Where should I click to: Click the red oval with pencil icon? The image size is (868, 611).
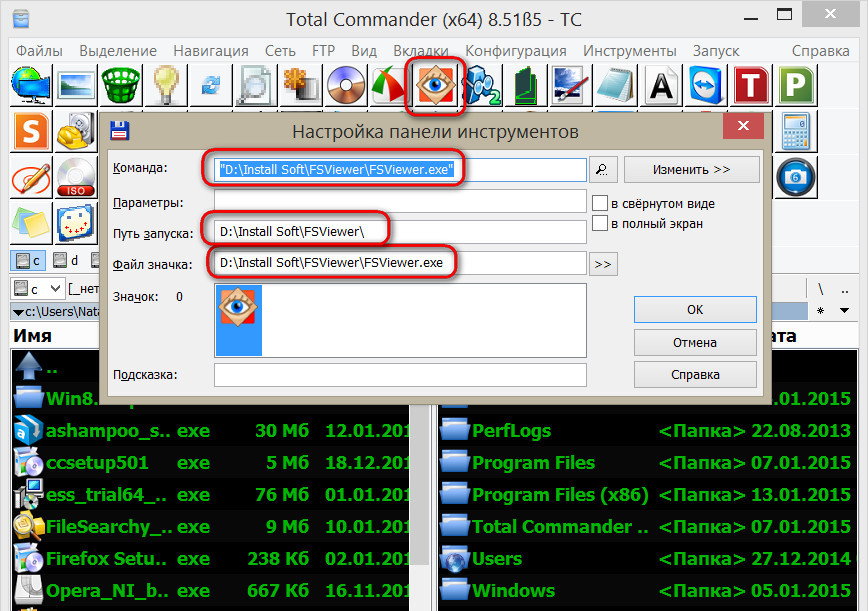31,177
